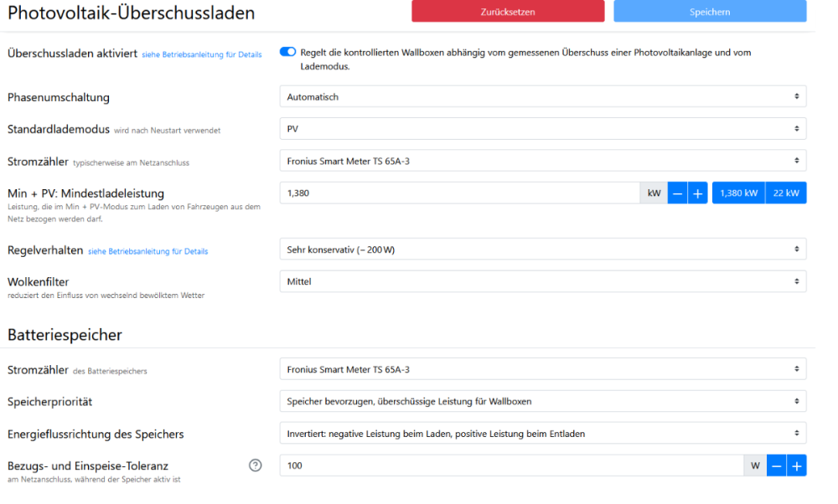Image resolution: width=838 pixels, height=504 pixels.
Task: Increase Bezugs- und Einspeise-Toleranz with plus
Action: pos(796,465)
